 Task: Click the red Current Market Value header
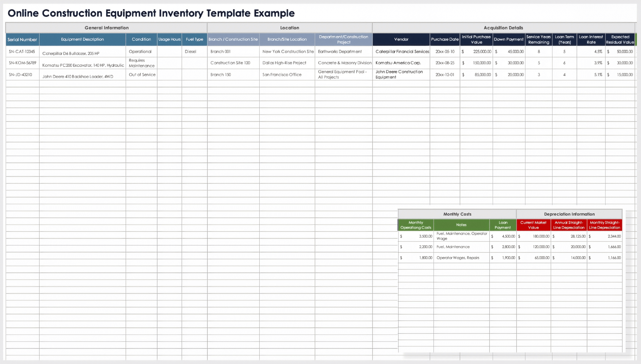pos(533,225)
